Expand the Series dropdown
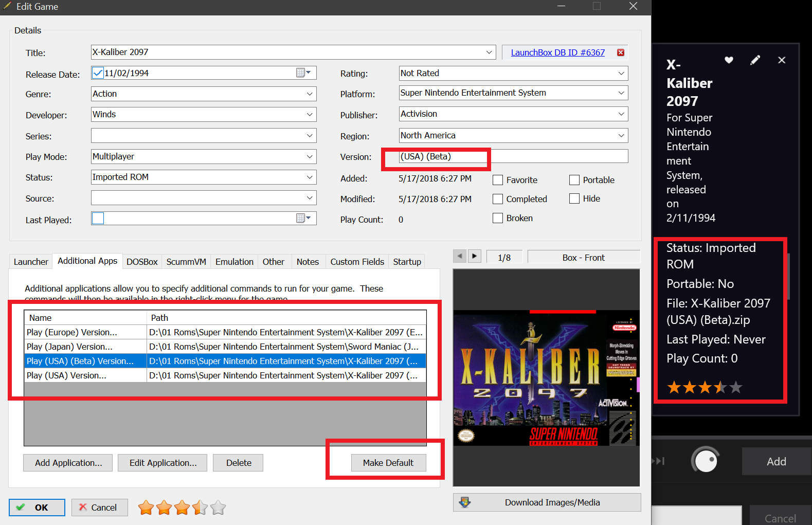This screenshot has width=812, height=525. (310, 136)
